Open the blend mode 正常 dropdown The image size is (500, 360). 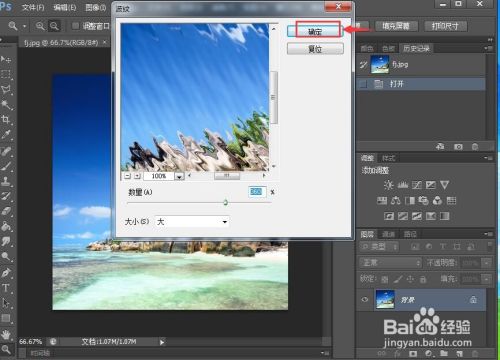point(391,263)
